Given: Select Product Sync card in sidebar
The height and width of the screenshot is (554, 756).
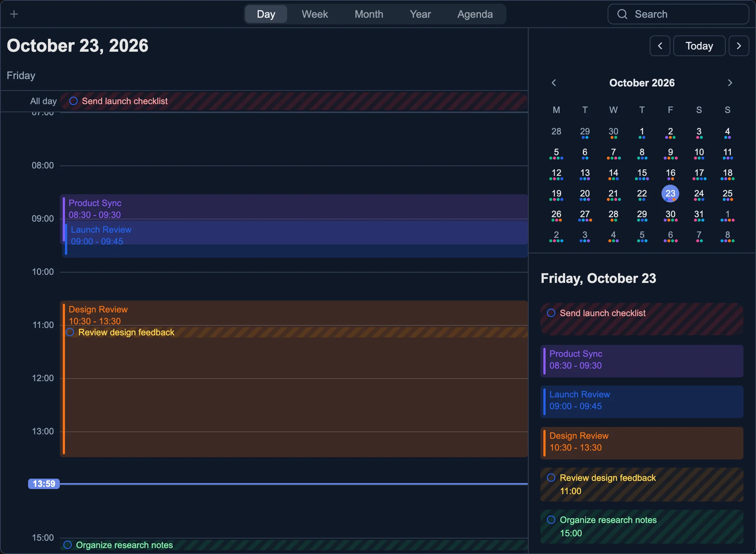Looking at the screenshot, I should click(642, 361).
